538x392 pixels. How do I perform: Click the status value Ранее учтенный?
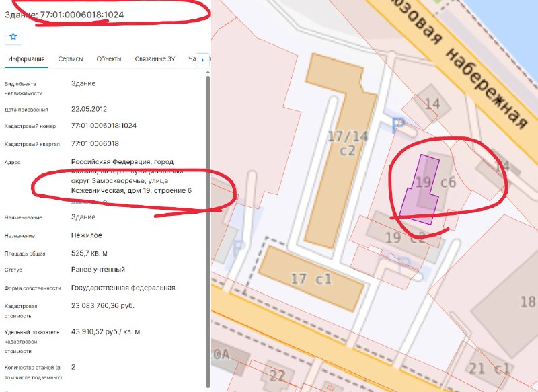tap(98, 270)
